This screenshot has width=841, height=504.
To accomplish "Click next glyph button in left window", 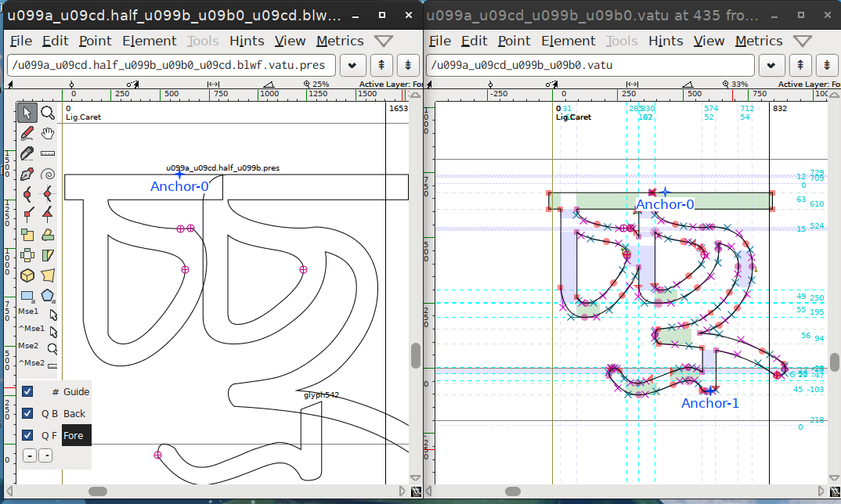I will [407, 65].
